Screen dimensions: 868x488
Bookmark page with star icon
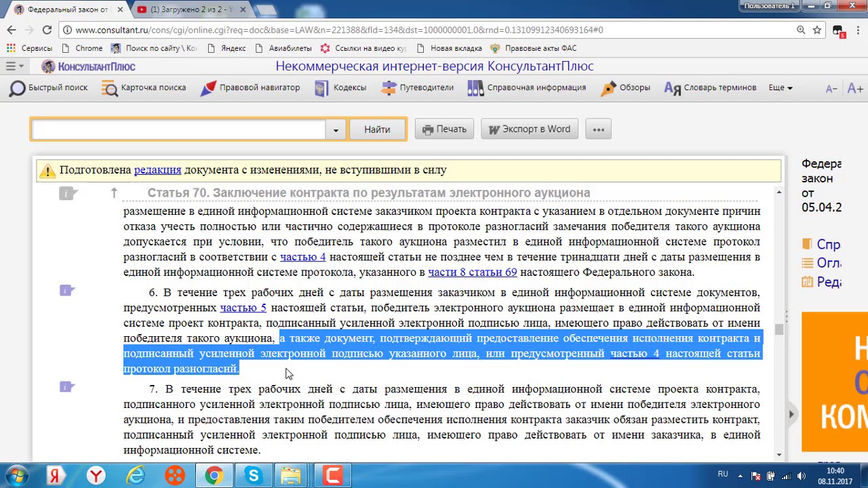pyautogui.click(x=817, y=30)
